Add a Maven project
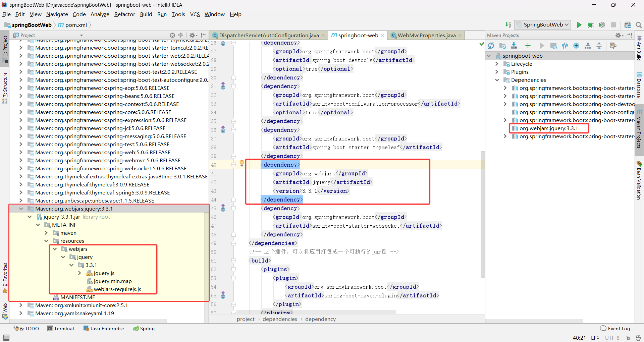Viewport: 644px width, 342px height. point(528,46)
